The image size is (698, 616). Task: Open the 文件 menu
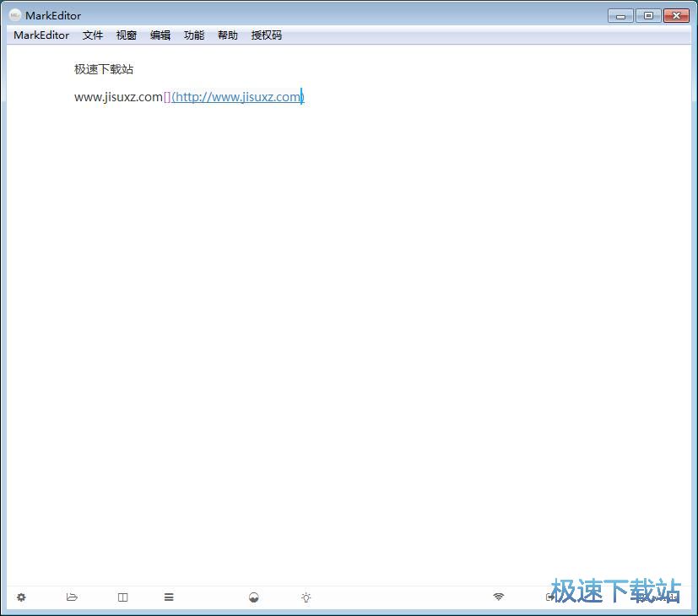tap(93, 35)
